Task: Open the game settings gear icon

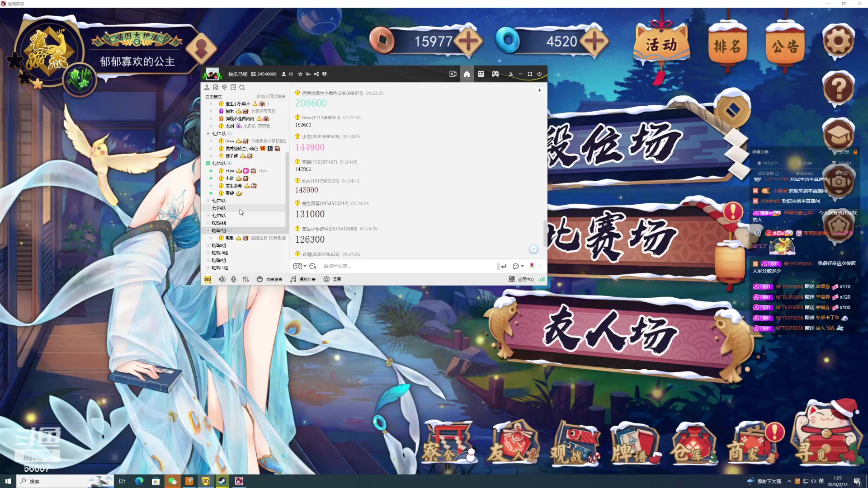Action: pyautogui.click(x=838, y=41)
